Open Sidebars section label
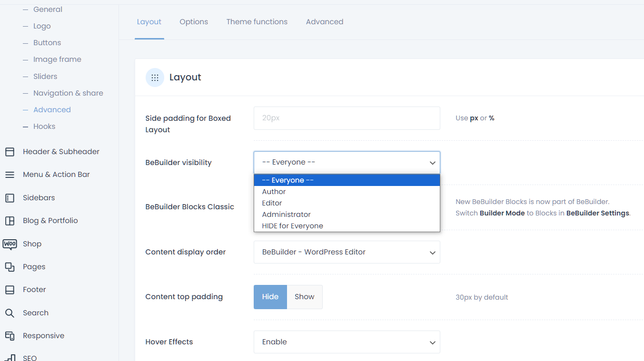 39,198
